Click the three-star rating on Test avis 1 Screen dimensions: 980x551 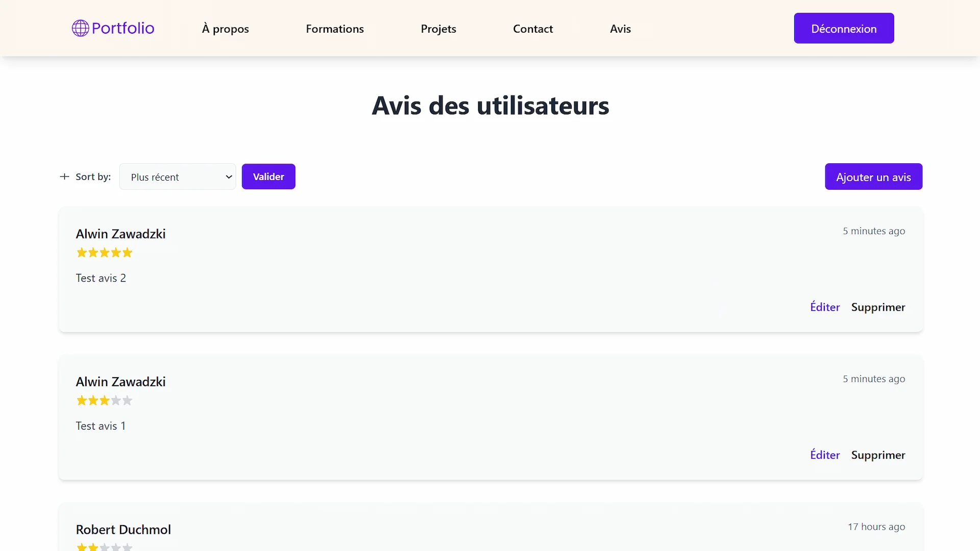coord(104,400)
